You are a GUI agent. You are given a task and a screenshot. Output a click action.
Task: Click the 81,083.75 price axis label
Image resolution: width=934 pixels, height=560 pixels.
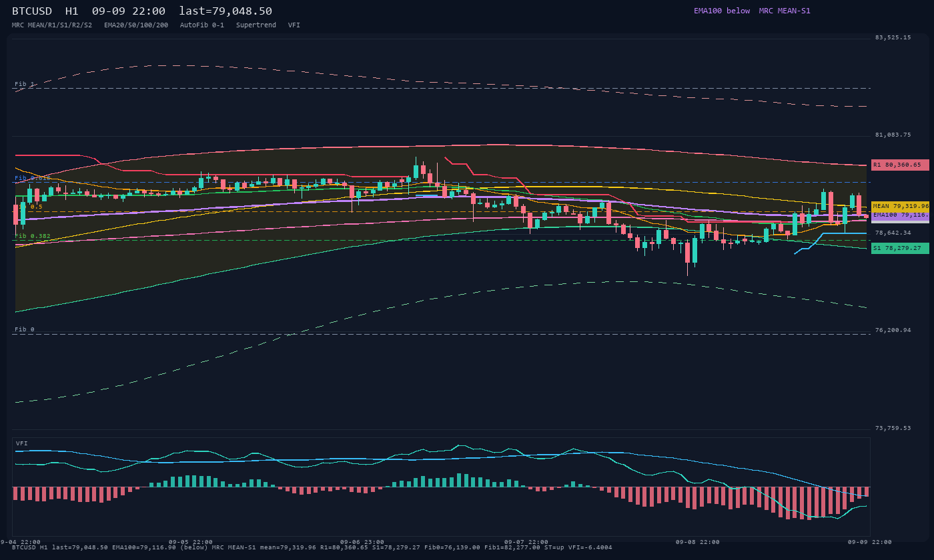[x=893, y=135]
